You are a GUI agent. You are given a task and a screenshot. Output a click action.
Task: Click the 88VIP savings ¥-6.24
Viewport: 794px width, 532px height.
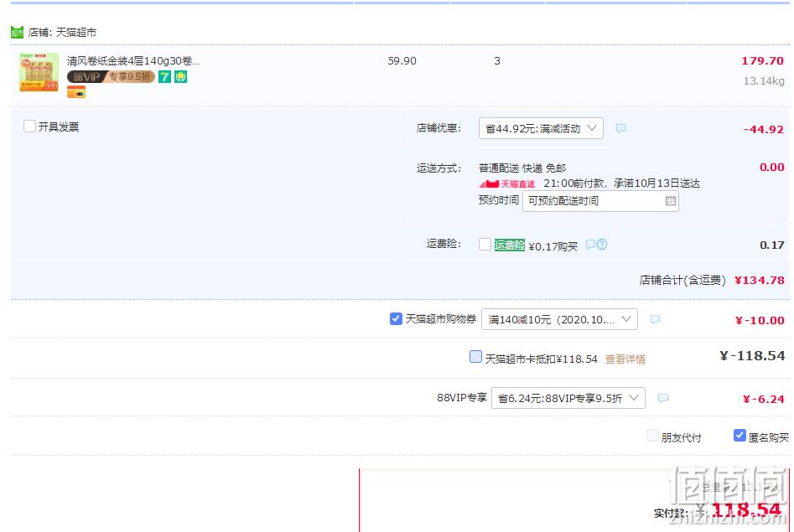click(764, 400)
